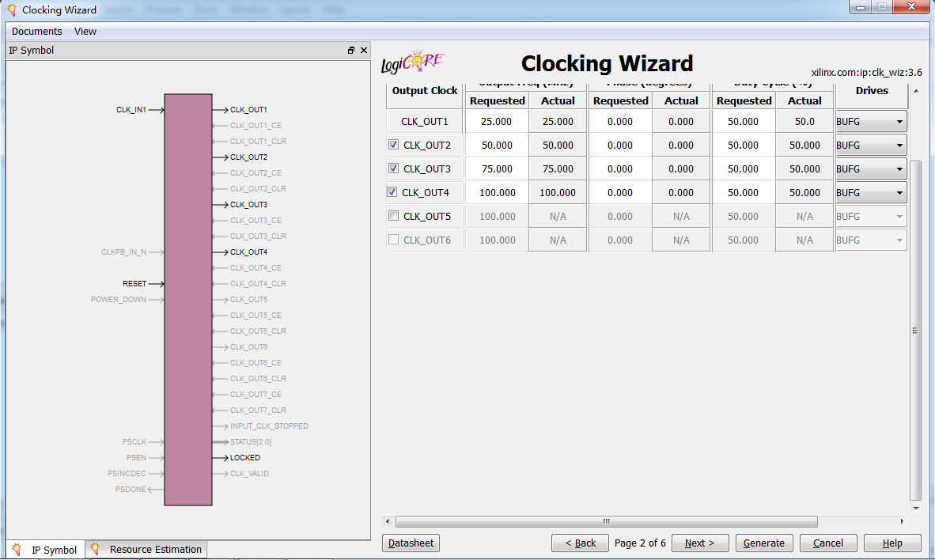Click the vertical scrollbar down arrow
Image resolution: width=935 pixels, height=560 pixels.
(x=916, y=509)
